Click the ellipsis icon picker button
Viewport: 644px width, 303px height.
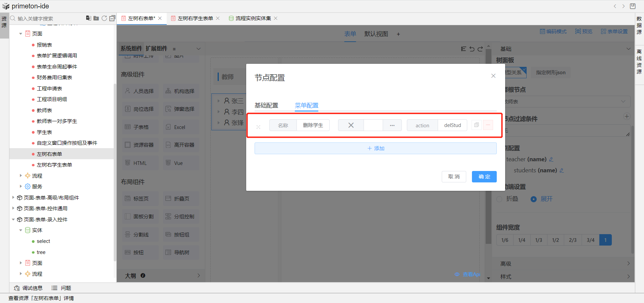pyautogui.click(x=392, y=125)
